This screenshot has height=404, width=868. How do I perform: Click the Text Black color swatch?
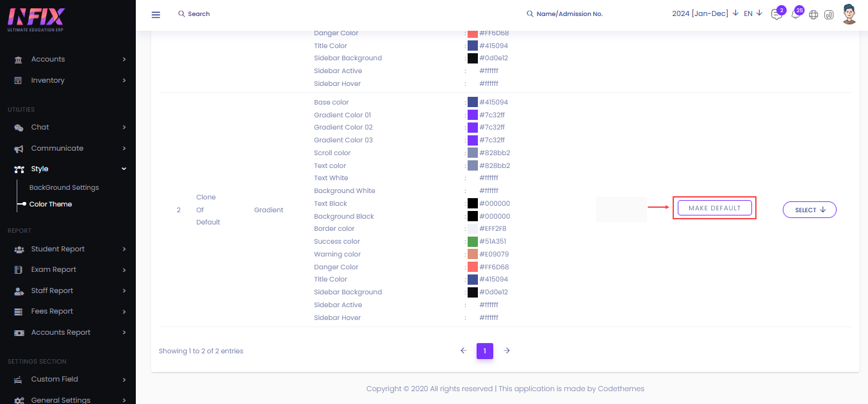pos(473,203)
